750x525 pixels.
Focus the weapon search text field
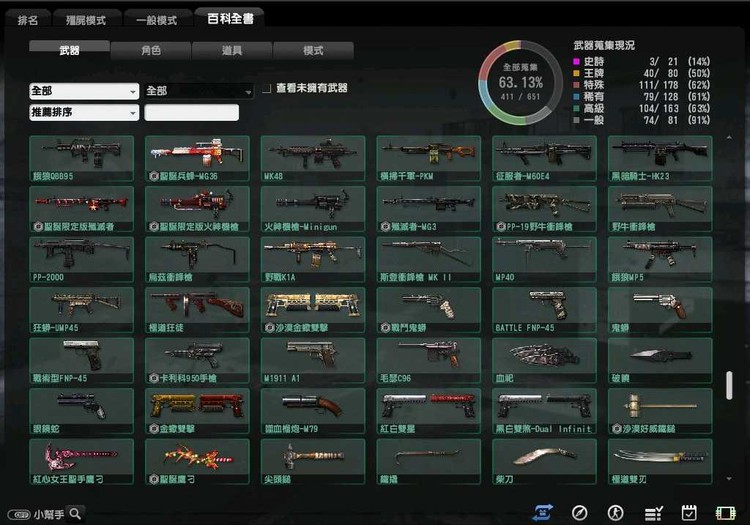pyautogui.click(x=191, y=112)
